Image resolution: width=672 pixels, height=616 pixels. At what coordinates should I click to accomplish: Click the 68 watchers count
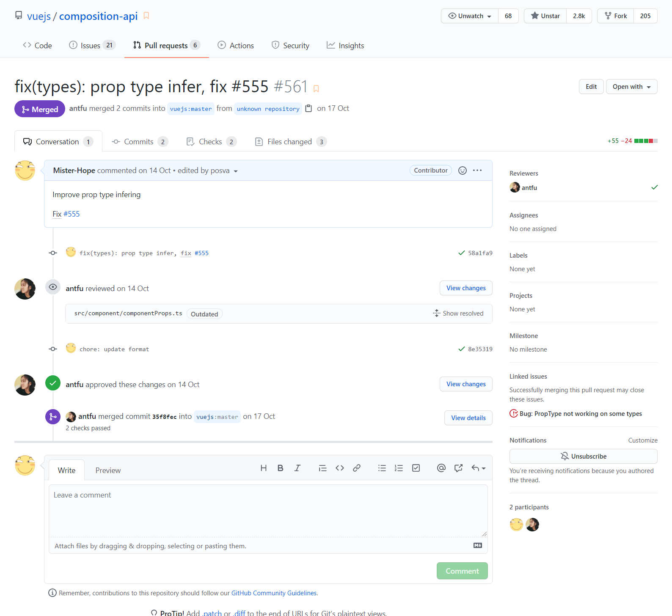coord(508,16)
